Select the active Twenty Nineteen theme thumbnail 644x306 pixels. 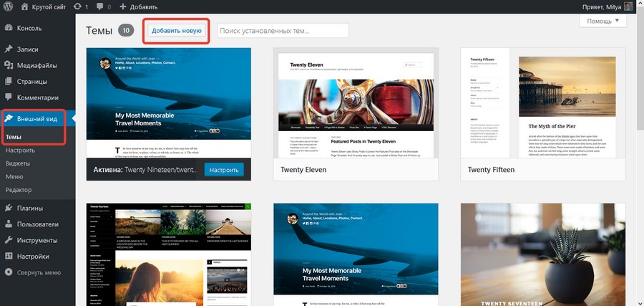click(169, 102)
